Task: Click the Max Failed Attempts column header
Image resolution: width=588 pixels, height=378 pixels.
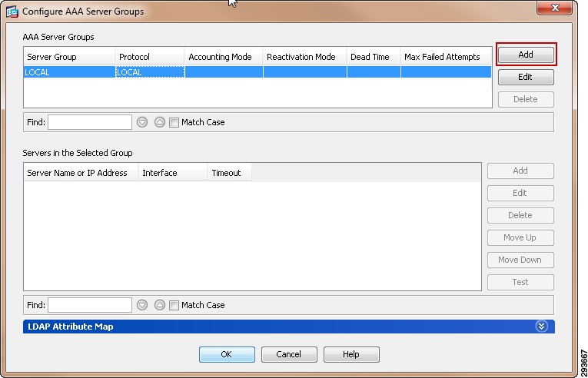Action: [446, 57]
